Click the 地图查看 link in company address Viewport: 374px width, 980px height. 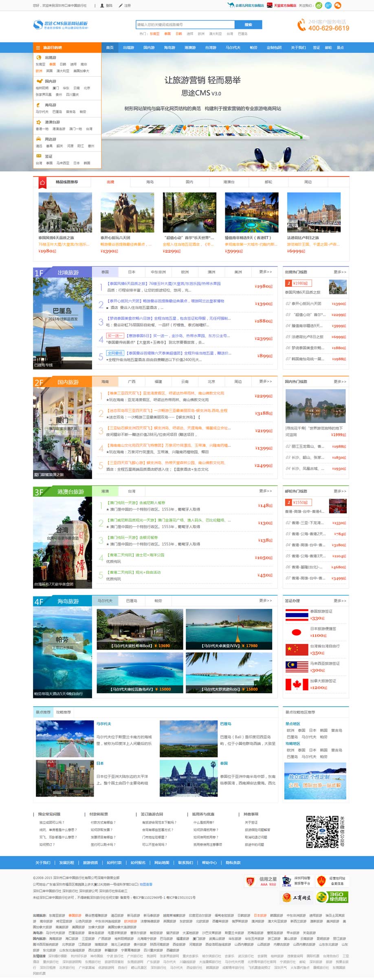146,884
